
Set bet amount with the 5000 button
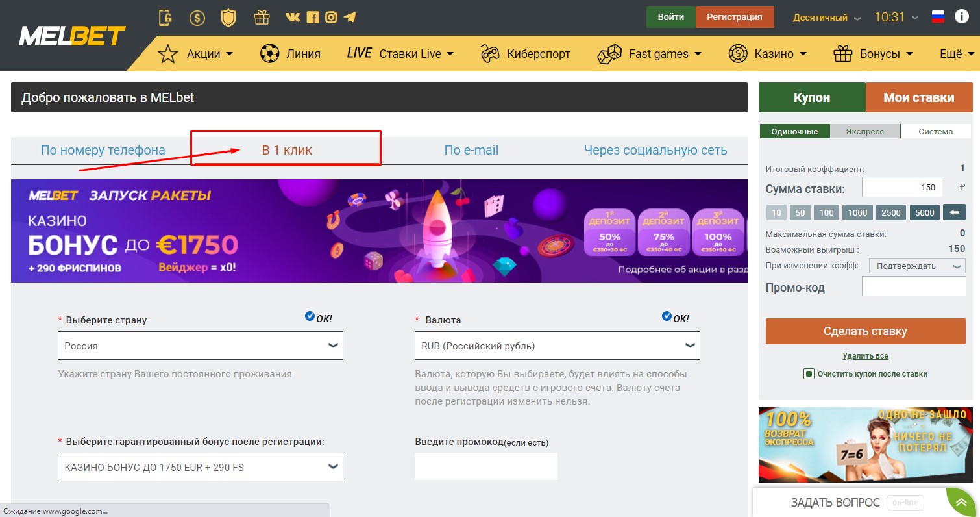[925, 212]
